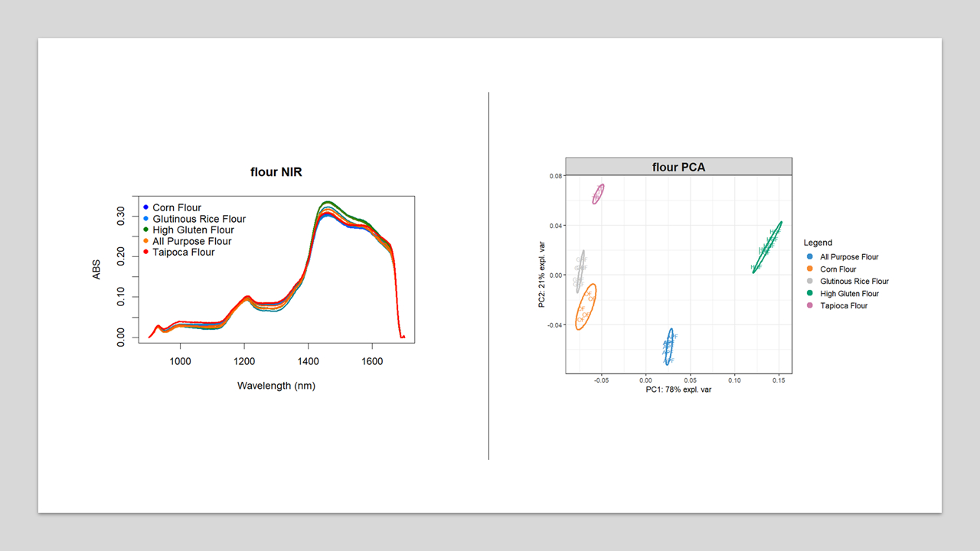
Task: Select the red Taipoca Flour legend dot
Action: (145, 252)
